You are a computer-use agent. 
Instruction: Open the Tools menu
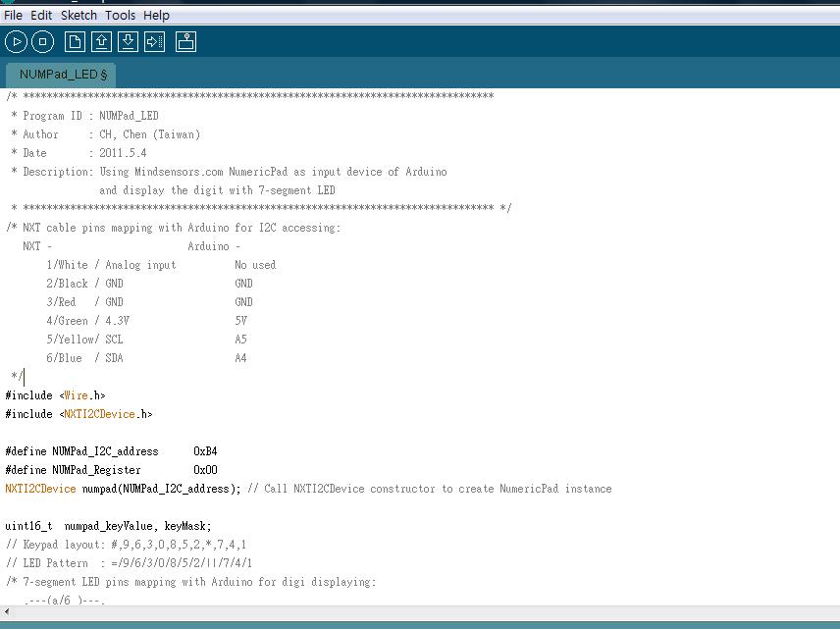tap(120, 16)
